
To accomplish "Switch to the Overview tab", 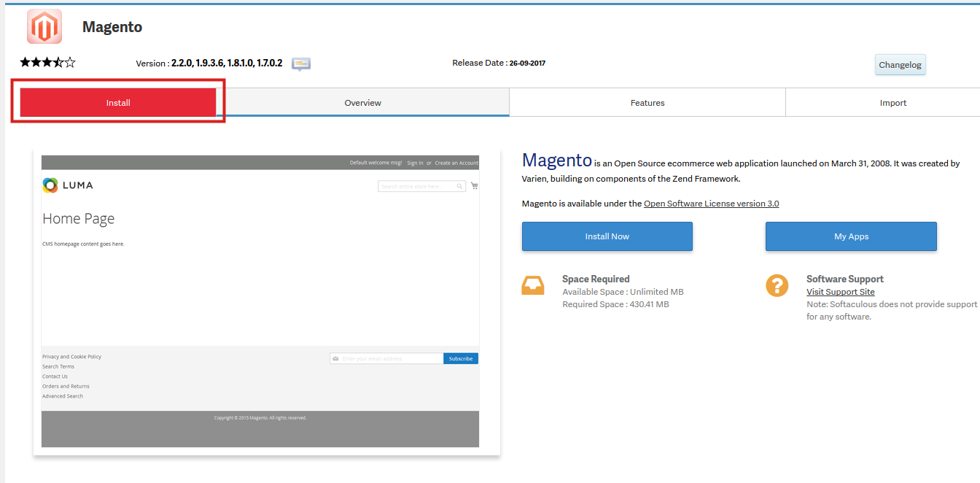I will coord(363,103).
